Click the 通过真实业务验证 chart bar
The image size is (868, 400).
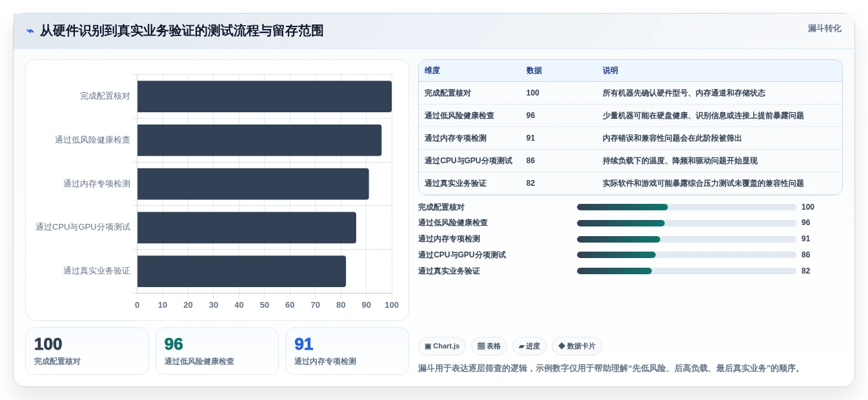241,271
